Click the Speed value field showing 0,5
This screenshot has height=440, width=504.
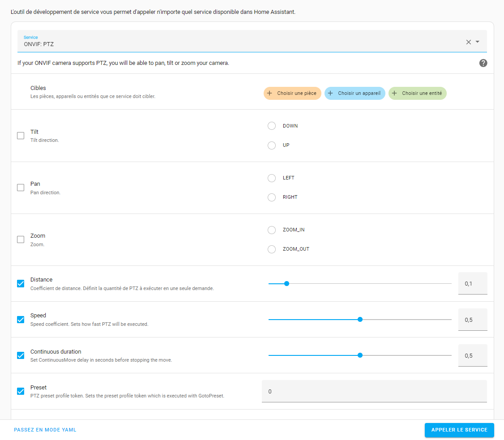point(473,320)
